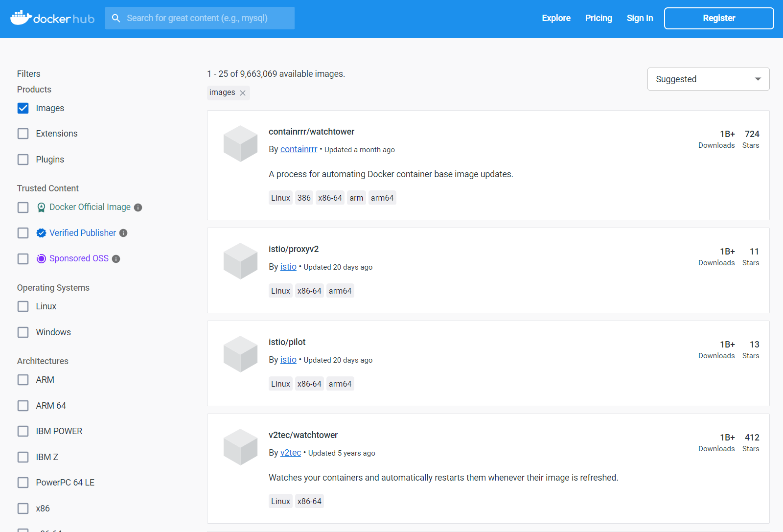Check the Docker Official Image filter
Viewport: 783px width, 532px height.
pos(23,208)
